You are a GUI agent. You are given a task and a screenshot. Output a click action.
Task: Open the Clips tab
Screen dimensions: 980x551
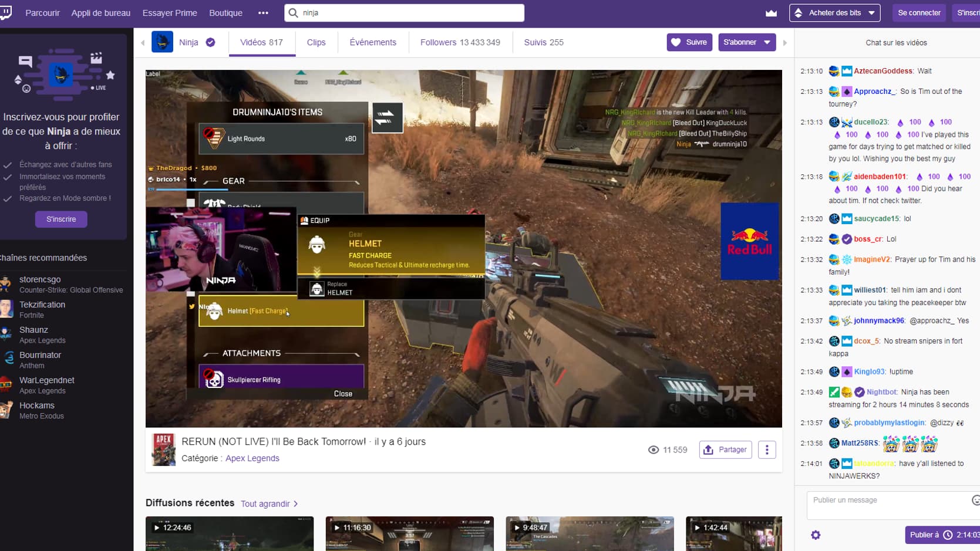click(316, 42)
